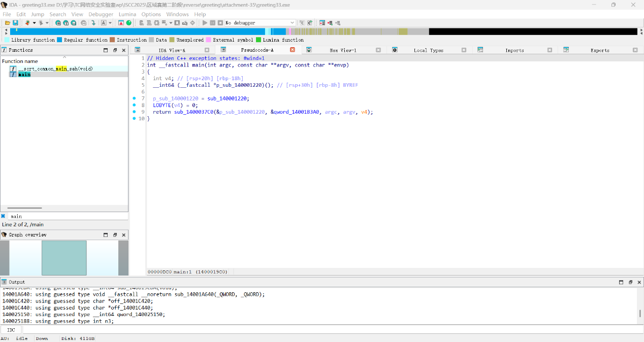Close the Pseudocode-A tab
Screen dimensions: 644x342
pos(293,50)
